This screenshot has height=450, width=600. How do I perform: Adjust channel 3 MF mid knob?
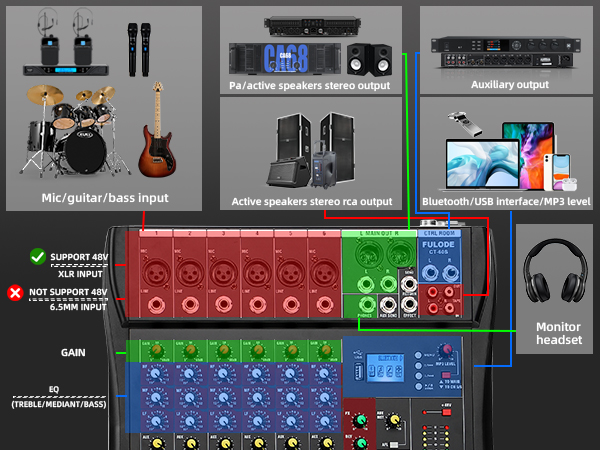point(224,398)
